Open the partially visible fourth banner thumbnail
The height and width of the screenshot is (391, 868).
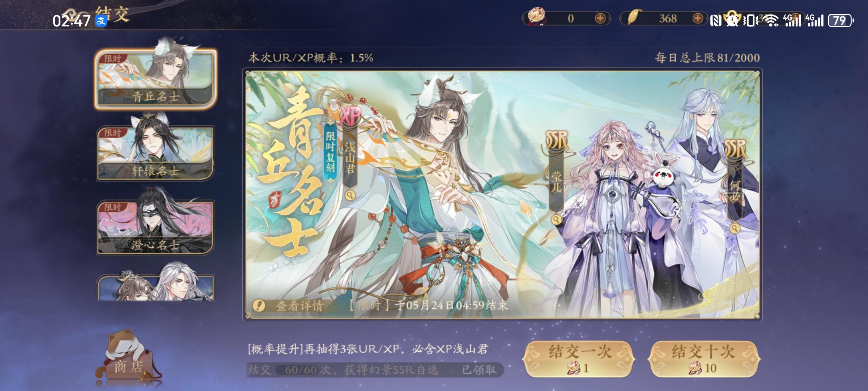pos(156,287)
